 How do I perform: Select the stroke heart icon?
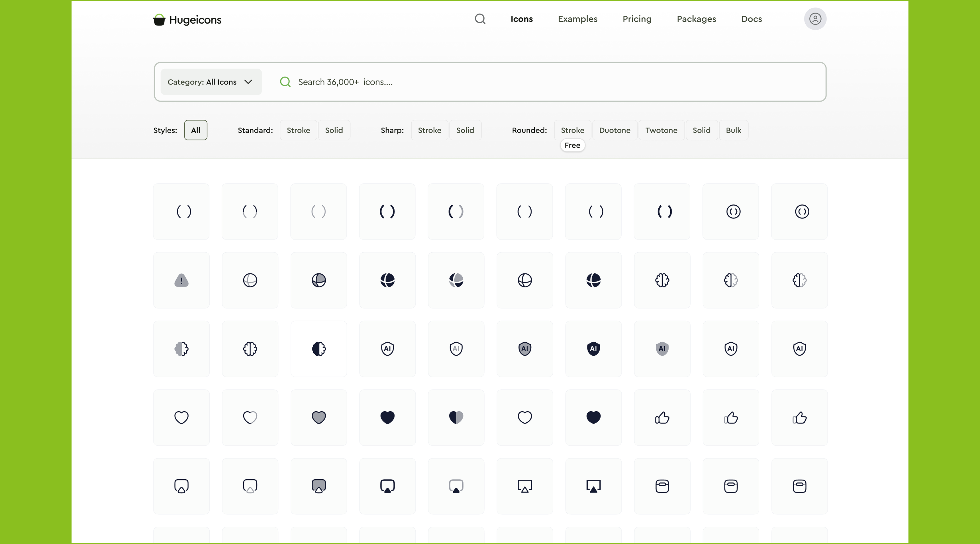pyautogui.click(x=181, y=417)
